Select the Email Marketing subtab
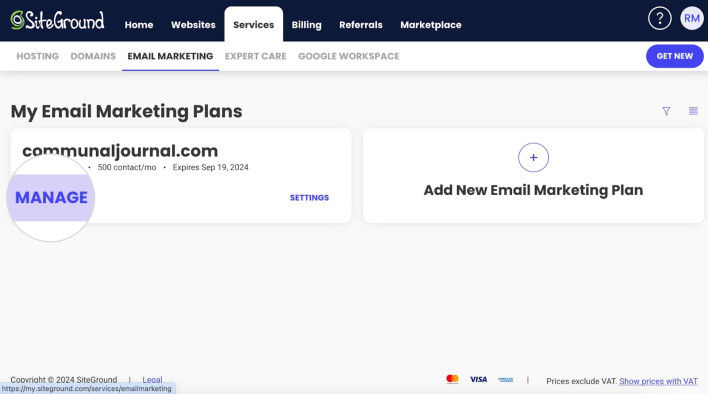This screenshot has width=708, height=394. point(170,56)
